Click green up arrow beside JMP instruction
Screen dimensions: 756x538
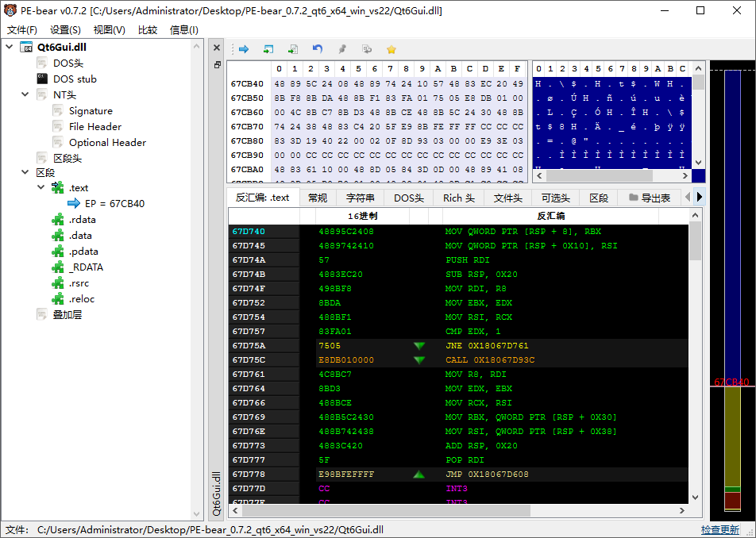[x=419, y=475]
